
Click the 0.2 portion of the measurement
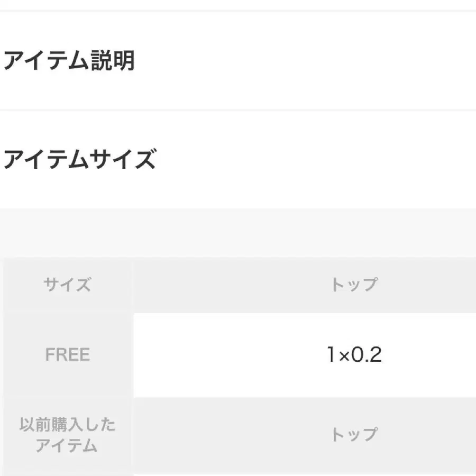click(x=367, y=354)
